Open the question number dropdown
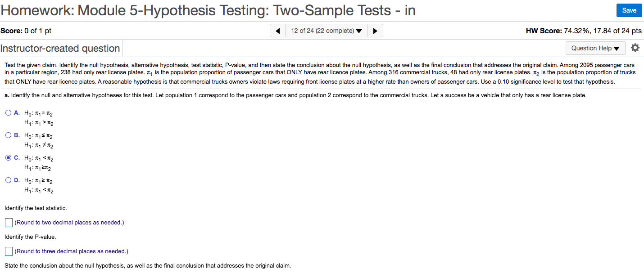This screenshot has height=273, width=644. (327, 31)
